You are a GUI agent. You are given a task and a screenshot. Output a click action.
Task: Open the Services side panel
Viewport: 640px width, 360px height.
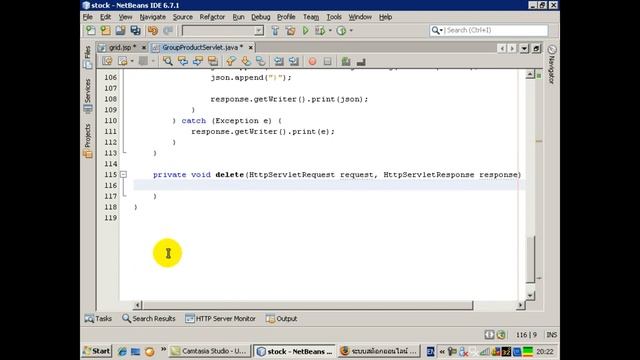pyautogui.click(x=88, y=96)
